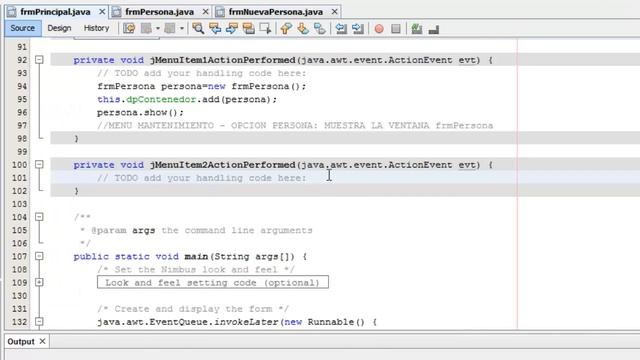Toggle Rectangular Selection icon
This screenshot has height=360, width=640.
(265, 28)
